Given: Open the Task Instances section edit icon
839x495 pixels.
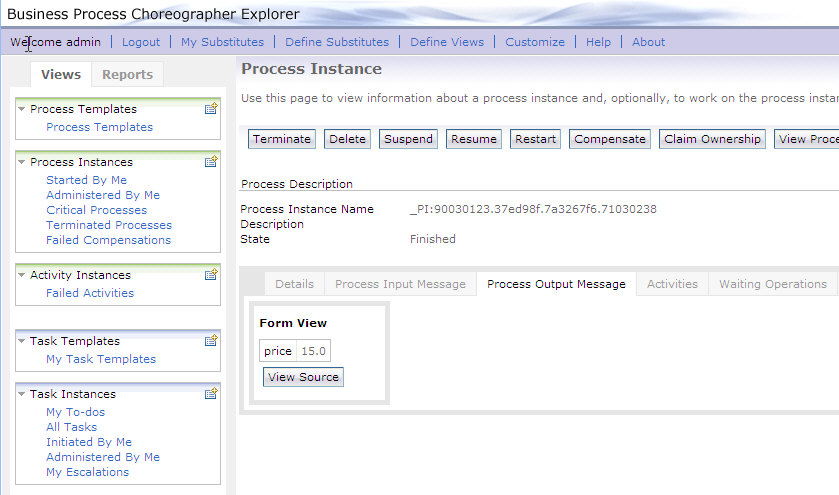Looking at the screenshot, I should tap(211, 393).
